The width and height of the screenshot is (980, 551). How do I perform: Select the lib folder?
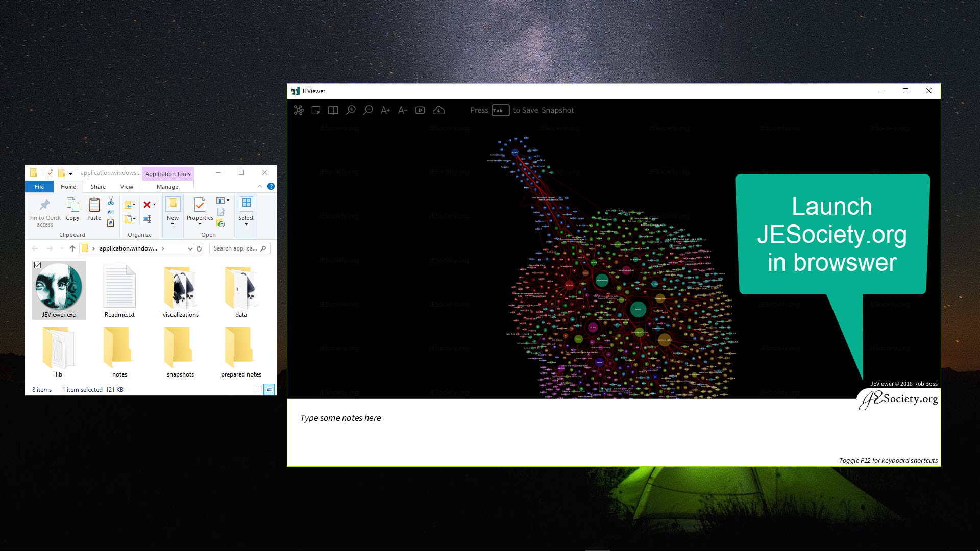(59, 351)
